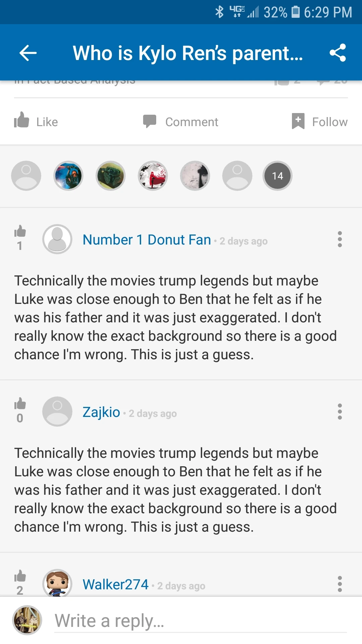Image resolution: width=362 pixels, height=644 pixels.
Task: Open the comment bubble icon
Action: (150, 121)
